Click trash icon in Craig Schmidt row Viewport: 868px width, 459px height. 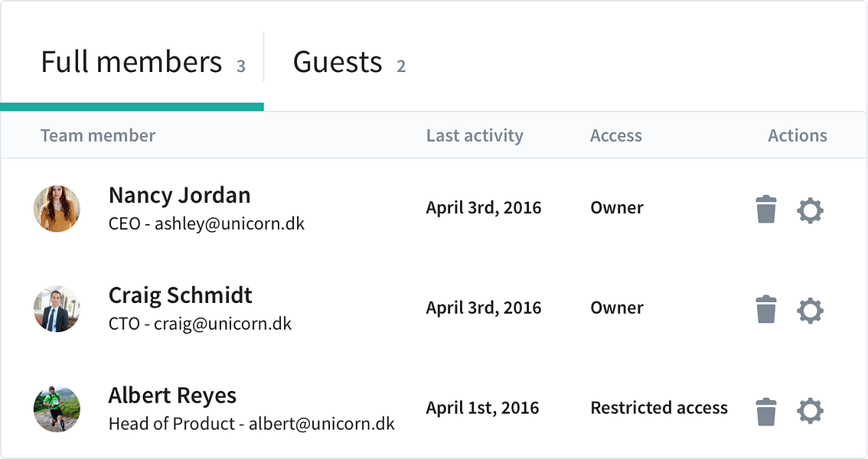click(766, 309)
